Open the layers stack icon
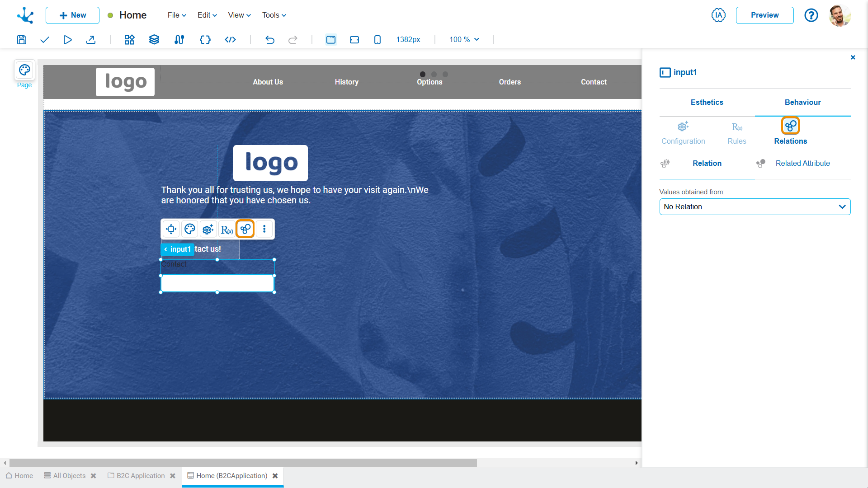The width and height of the screenshot is (868, 488). pos(154,40)
